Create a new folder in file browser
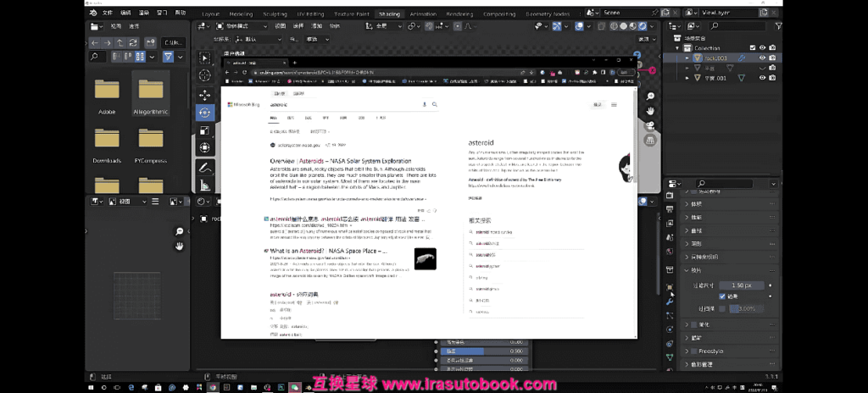Image resolution: width=868 pixels, height=393 pixels. click(x=151, y=42)
